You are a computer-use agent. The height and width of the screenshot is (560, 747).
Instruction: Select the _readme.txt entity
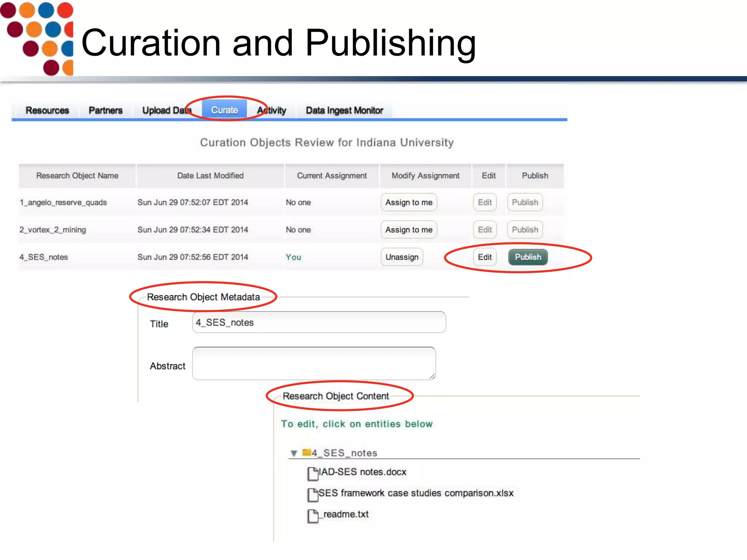click(344, 514)
